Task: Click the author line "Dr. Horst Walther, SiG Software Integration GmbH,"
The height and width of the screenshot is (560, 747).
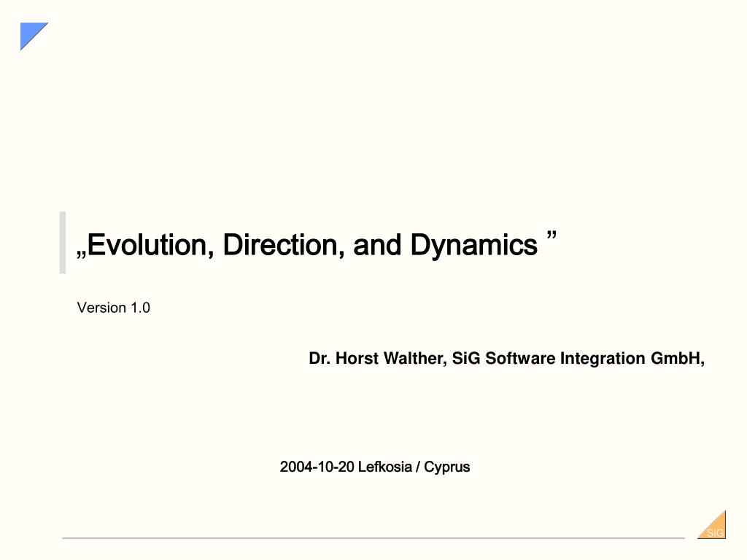Action: coord(506,358)
